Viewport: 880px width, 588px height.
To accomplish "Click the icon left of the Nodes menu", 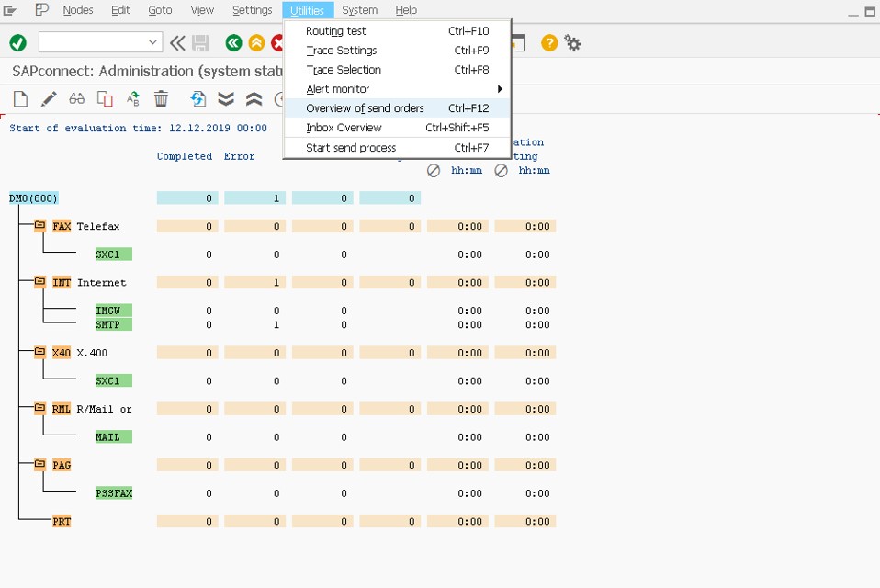I will click(x=41, y=9).
